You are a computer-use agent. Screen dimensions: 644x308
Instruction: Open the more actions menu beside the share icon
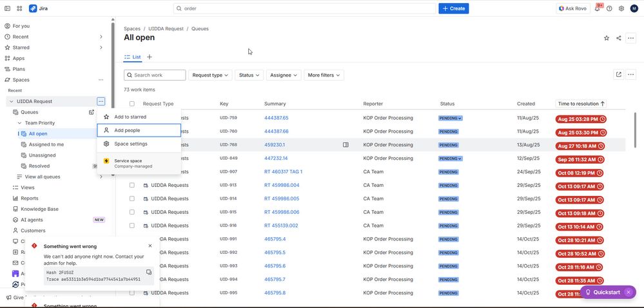click(631, 38)
